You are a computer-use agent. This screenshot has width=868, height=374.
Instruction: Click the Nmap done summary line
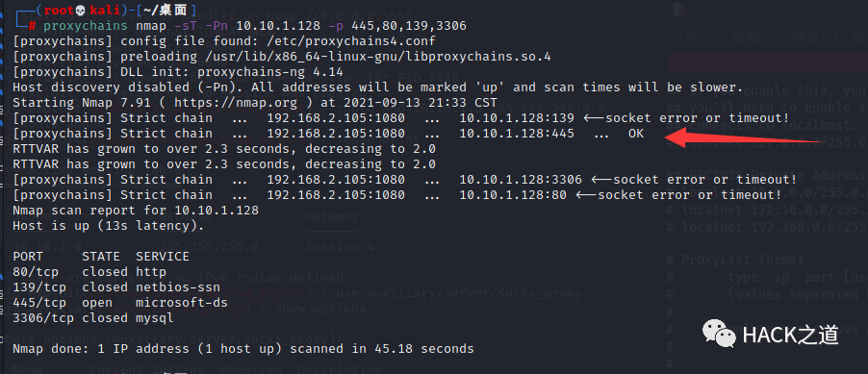tap(243, 349)
